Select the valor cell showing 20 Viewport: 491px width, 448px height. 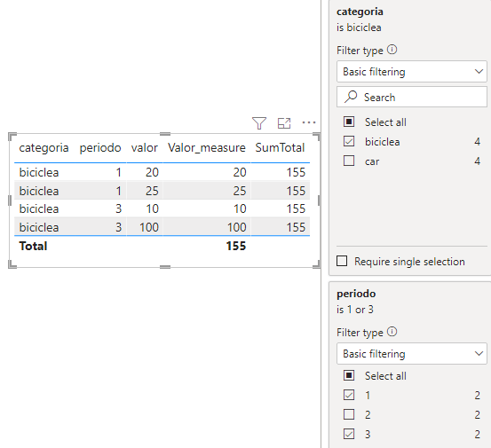click(152, 172)
